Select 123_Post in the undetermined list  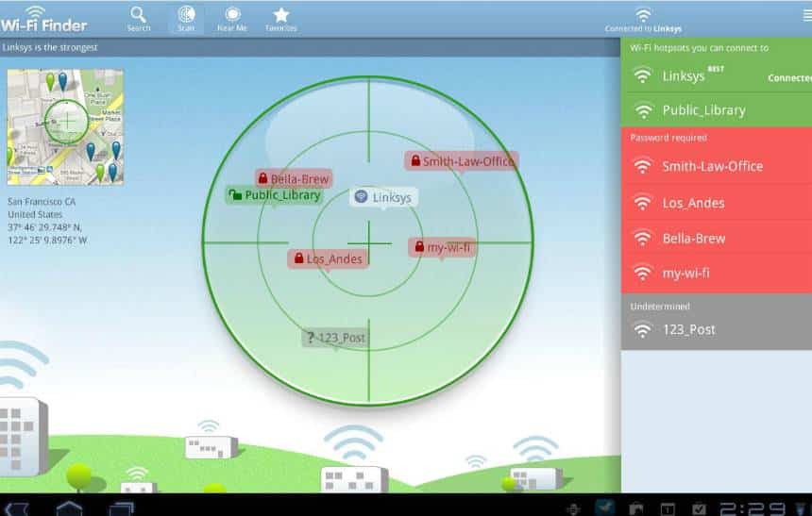click(717, 329)
